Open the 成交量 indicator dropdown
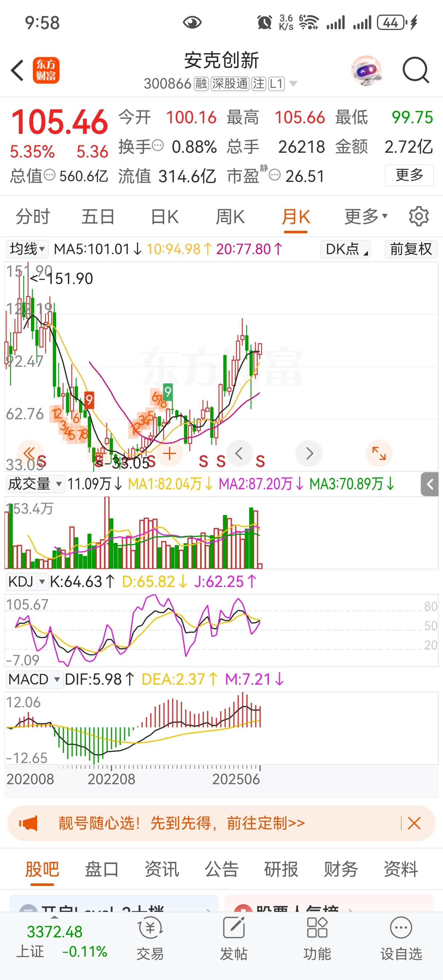Screen dimensions: 443x980 (35, 484)
